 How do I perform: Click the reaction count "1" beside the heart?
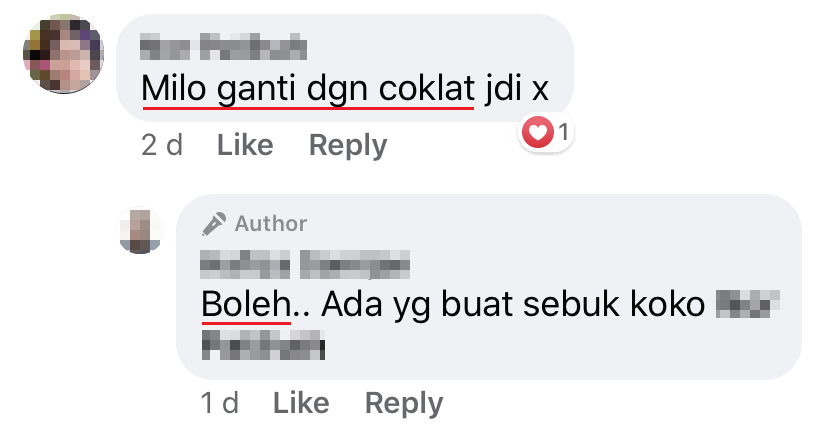tap(564, 132)
